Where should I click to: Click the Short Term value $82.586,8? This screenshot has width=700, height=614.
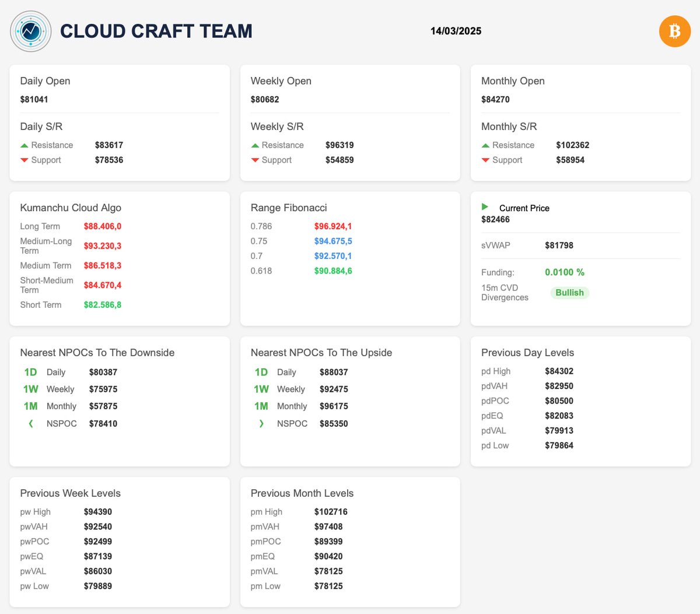click(x=103, y=305)
